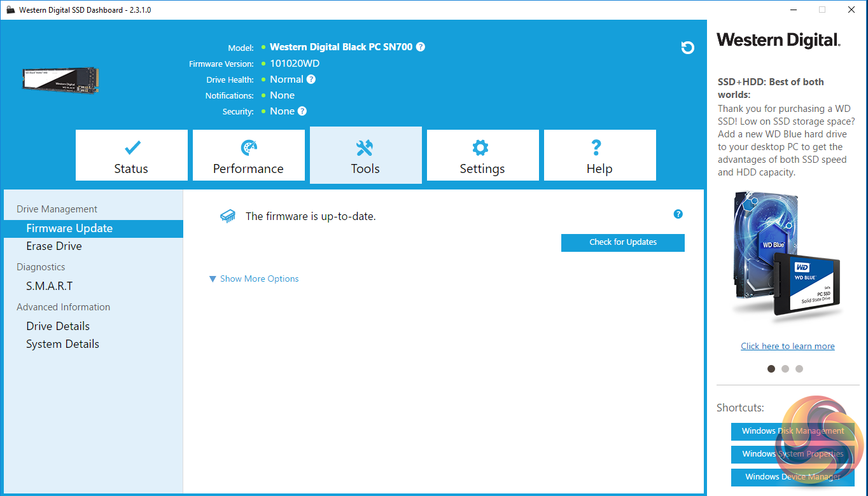Open Windows Disk Management shortcut
Screen dimensions: 868x496
click(x=792, y=431)
